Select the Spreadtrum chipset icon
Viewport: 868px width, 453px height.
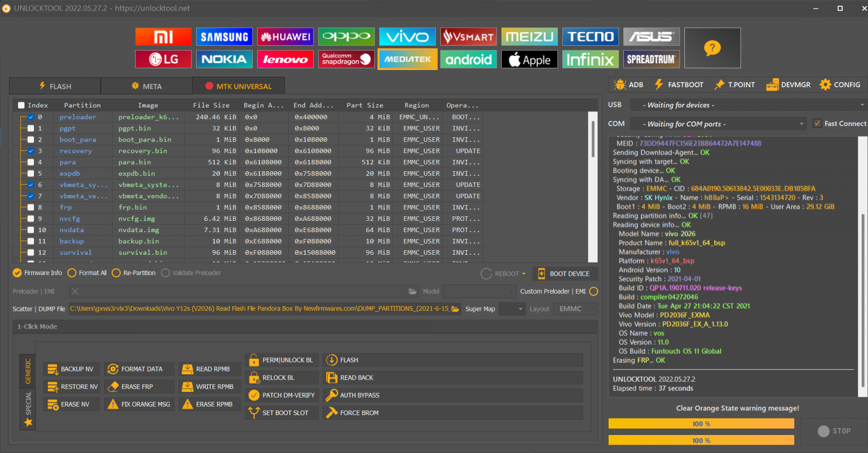652,59
